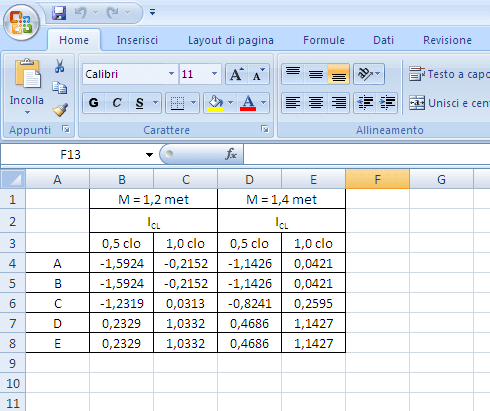
Task: Open the Carattere font dialog launcher
Action: (x=265, y=129)
